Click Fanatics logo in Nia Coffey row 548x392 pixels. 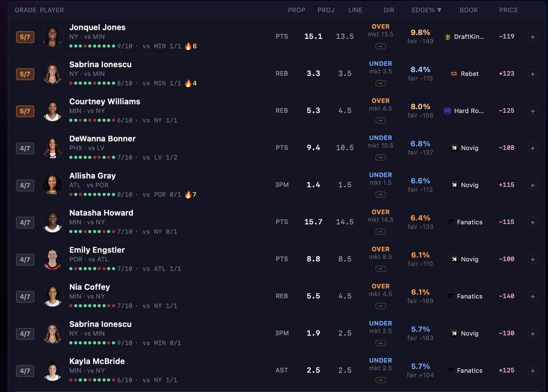tap(450, 296)
